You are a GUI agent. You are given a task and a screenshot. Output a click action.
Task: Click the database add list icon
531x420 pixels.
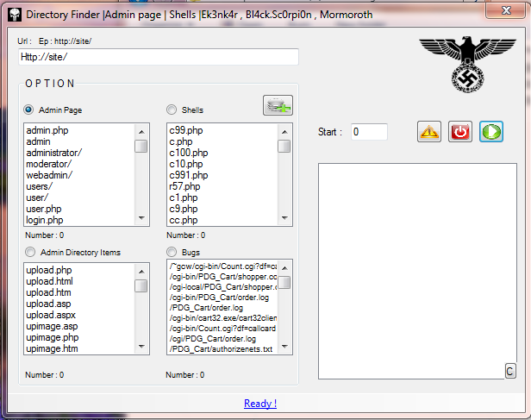coord(278,106)
